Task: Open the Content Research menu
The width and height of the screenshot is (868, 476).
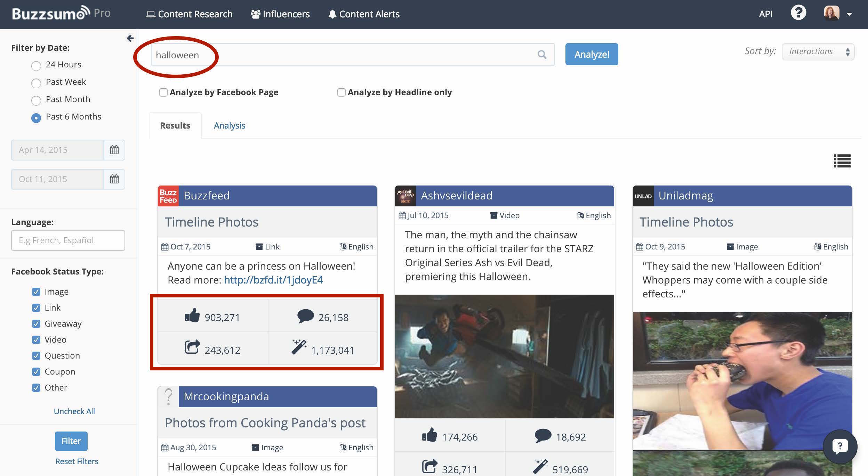Action: 189,14
